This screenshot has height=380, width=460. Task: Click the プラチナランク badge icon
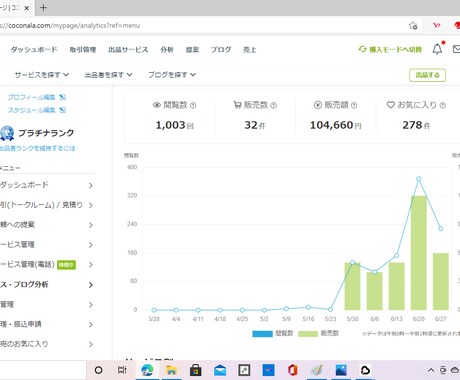pyautogui.click(x=7, y=133)
